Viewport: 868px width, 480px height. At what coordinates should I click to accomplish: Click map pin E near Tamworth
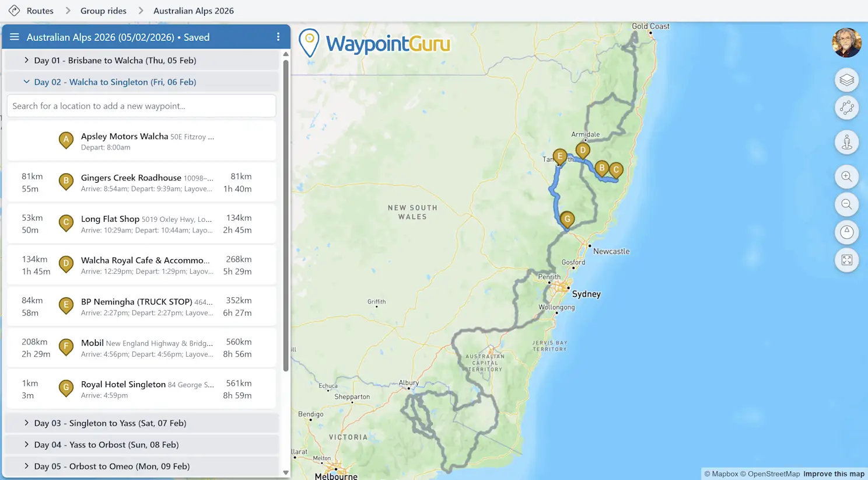pos(560,156)
